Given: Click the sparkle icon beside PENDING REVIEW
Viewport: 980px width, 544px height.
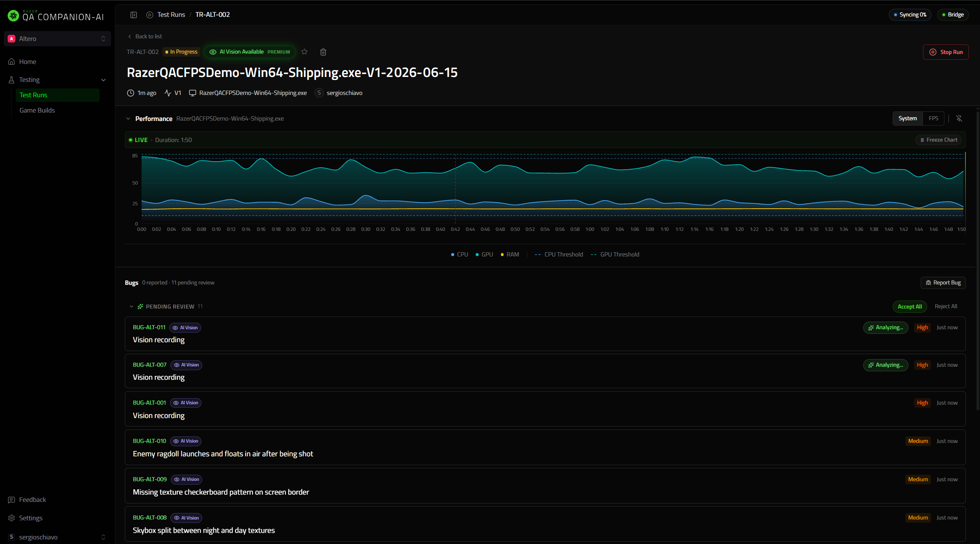Looking at the screenshot, I should coord(140,307).
